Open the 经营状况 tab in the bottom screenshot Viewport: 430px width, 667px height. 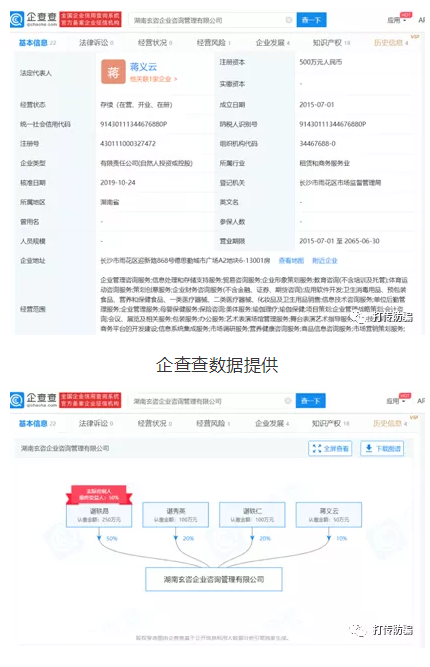155,423
